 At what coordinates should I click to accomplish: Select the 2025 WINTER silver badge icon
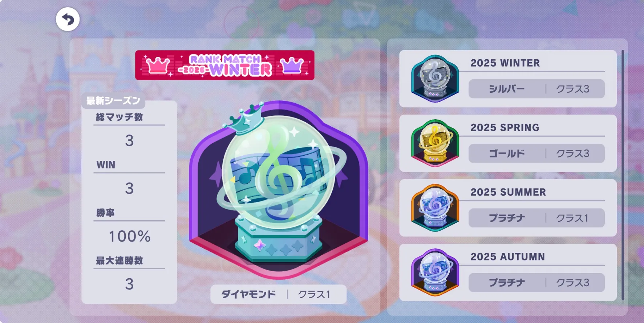[x=435, y=79]
